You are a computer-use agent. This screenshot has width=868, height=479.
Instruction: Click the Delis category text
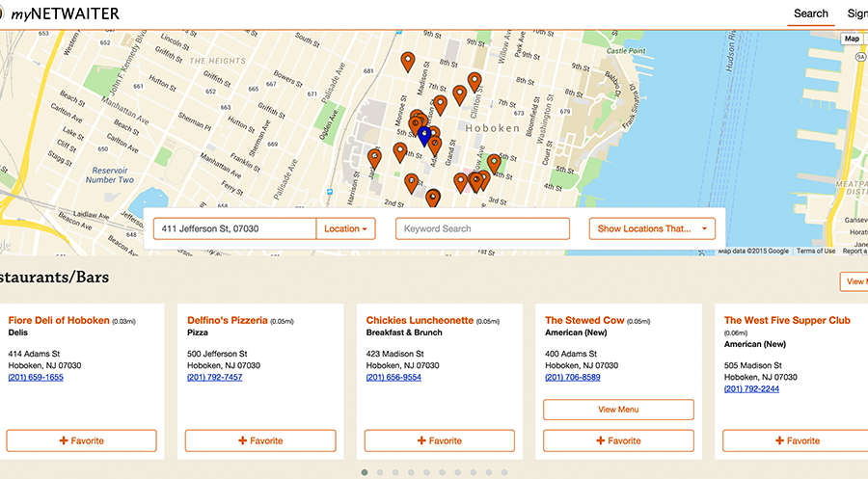click(17, 333)
